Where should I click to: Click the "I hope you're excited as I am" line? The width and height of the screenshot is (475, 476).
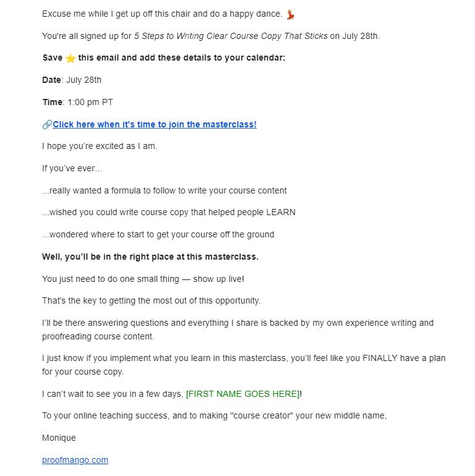[100, 147]
